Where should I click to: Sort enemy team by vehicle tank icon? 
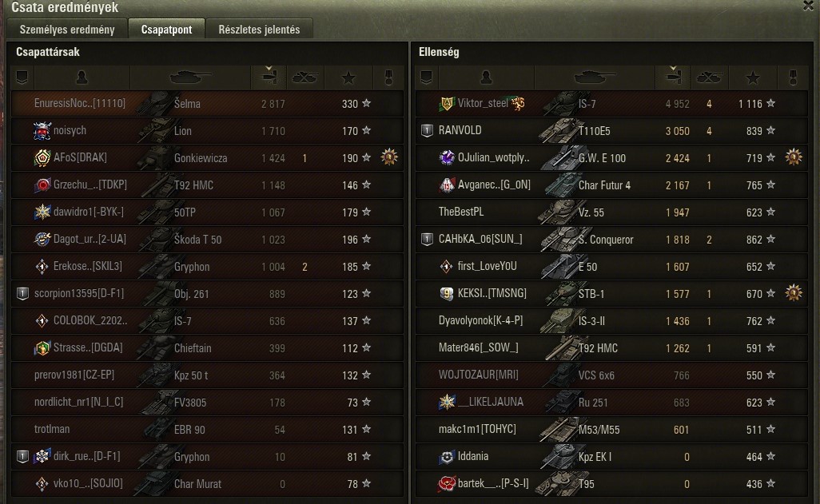[x=595, y=78]
